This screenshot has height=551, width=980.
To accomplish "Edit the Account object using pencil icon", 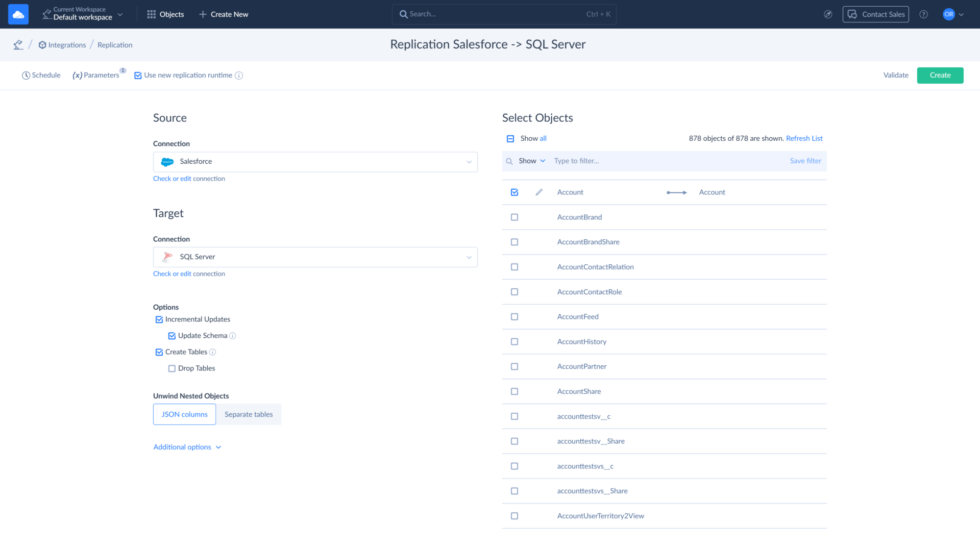I will 538,192.
